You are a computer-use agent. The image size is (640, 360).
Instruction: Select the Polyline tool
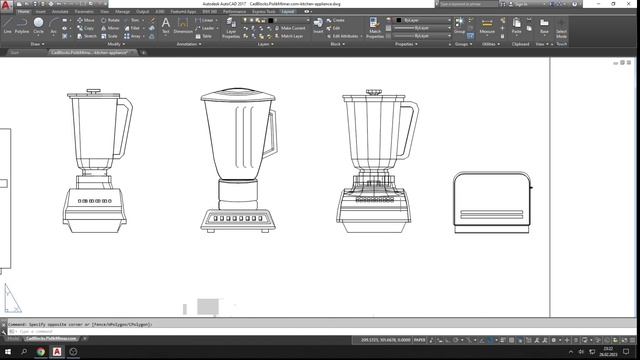[22, 26]
